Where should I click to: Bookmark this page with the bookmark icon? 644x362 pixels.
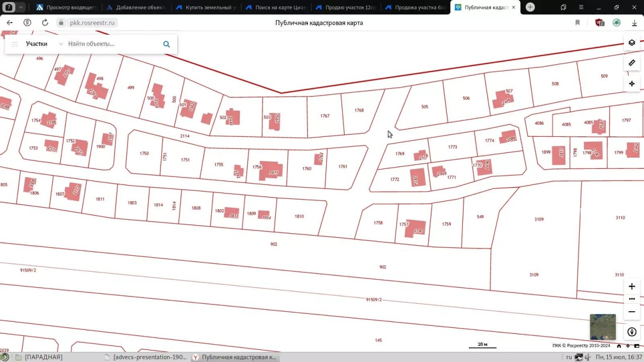(x=578, y=23)
